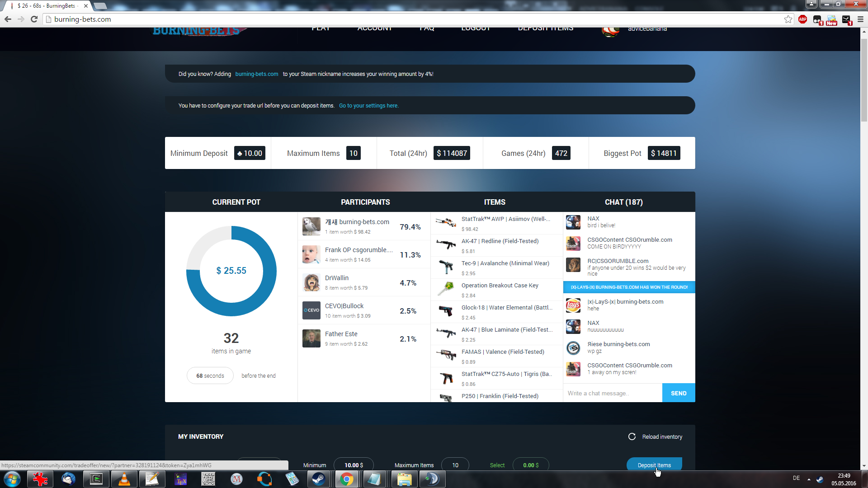The height and width of the screenshot is (488, 868).
Task: Click the Adblock Plus extension icon
Action: (802, 19)
